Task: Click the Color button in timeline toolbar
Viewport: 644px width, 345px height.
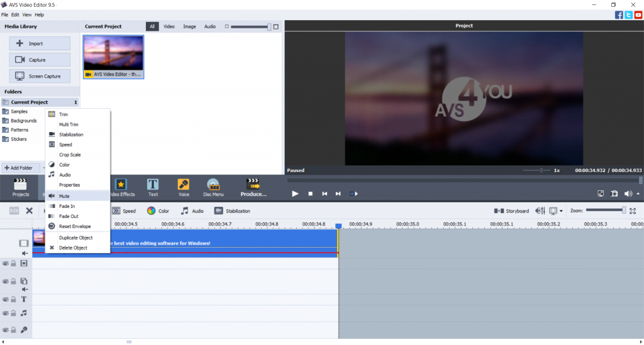Action: [158, 211]
